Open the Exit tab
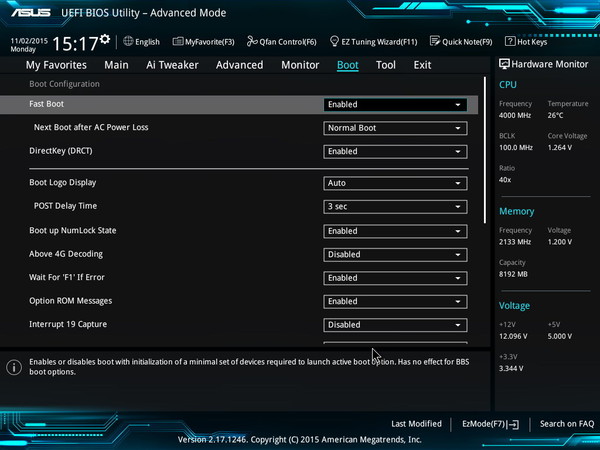 pos(422,65)
